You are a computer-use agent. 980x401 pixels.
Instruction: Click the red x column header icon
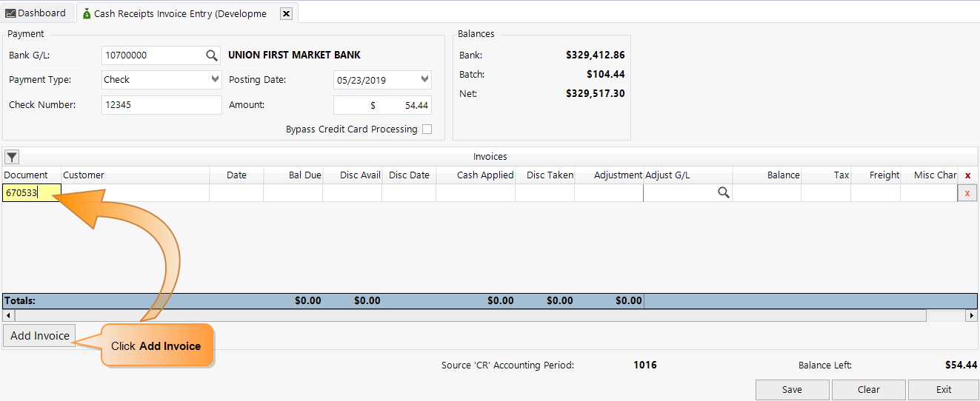tap(967, 175)
